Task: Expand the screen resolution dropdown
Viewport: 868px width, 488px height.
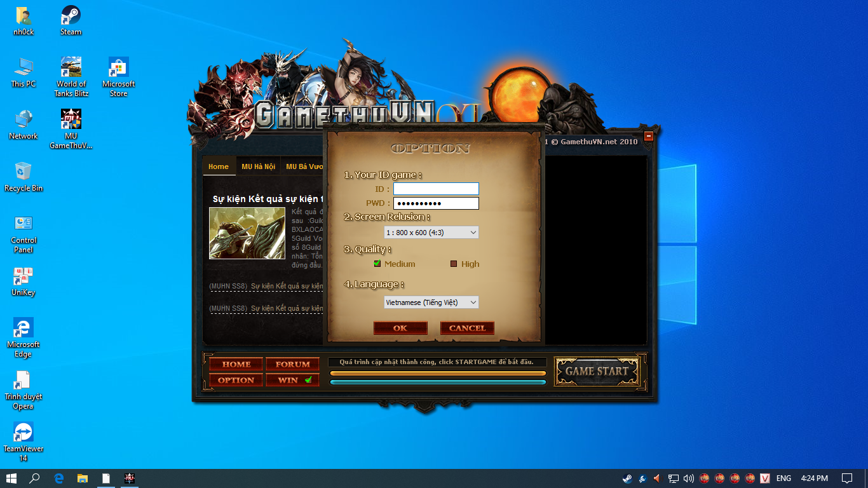Action: tap(431, 233)
